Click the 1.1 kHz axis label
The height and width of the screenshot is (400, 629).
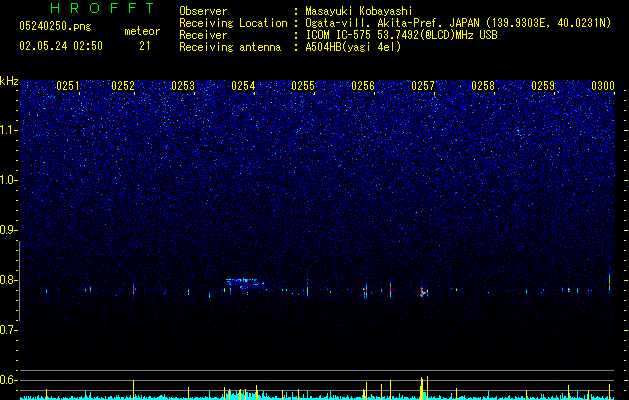[x=8, y=130]
